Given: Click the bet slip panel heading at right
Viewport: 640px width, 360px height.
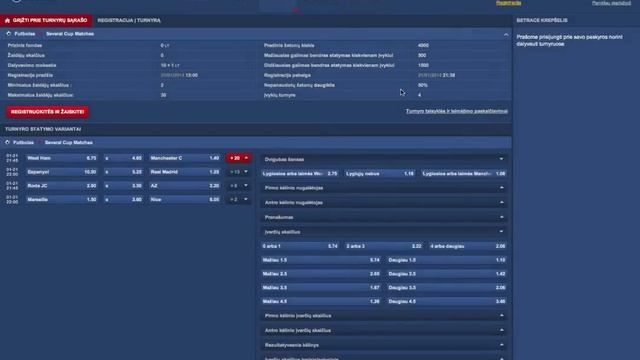Looking at the screenshot, I should click(542, 20).
